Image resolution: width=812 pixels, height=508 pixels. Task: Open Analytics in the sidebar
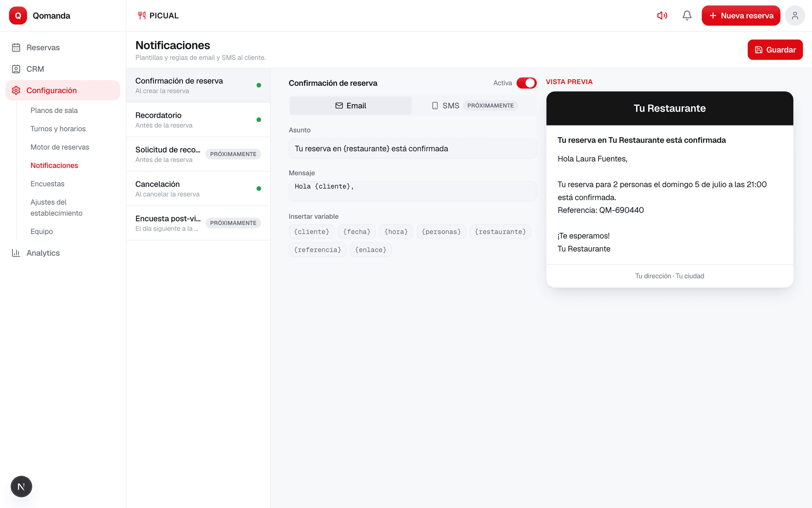coord(63,253)
